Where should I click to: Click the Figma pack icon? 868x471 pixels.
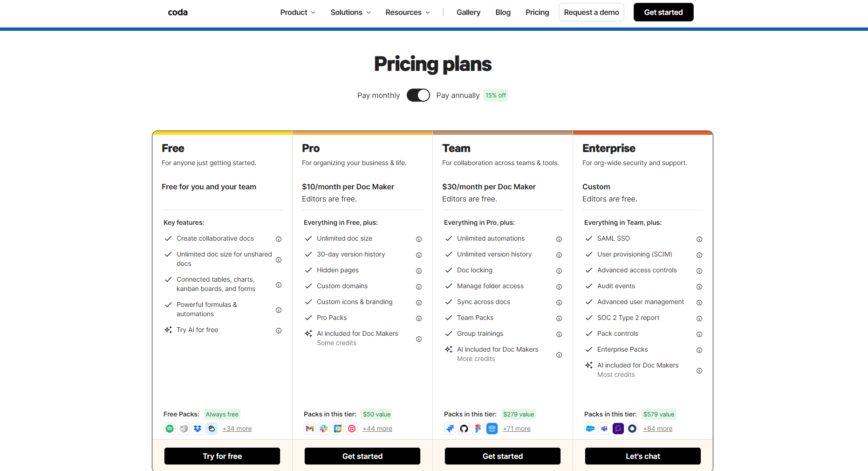click(x=478, y=429)
